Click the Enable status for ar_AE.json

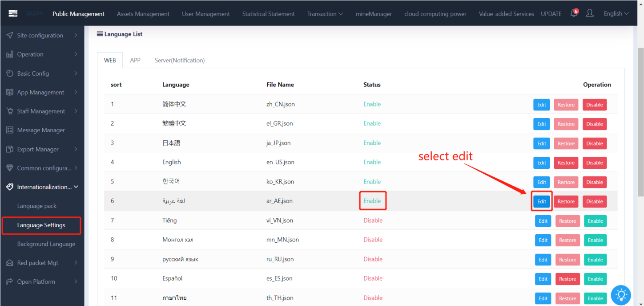point(372,201)
